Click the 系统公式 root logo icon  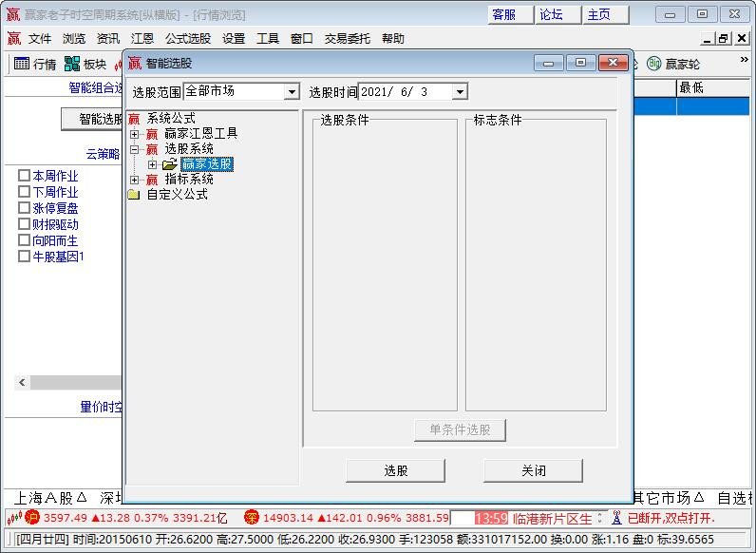(134, 118)
